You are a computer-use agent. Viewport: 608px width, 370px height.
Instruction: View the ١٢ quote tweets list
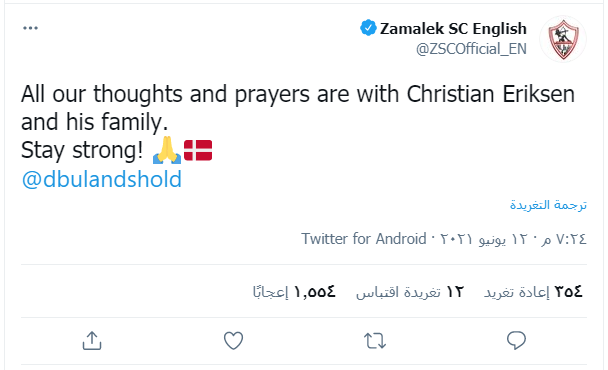click(410, 292)
